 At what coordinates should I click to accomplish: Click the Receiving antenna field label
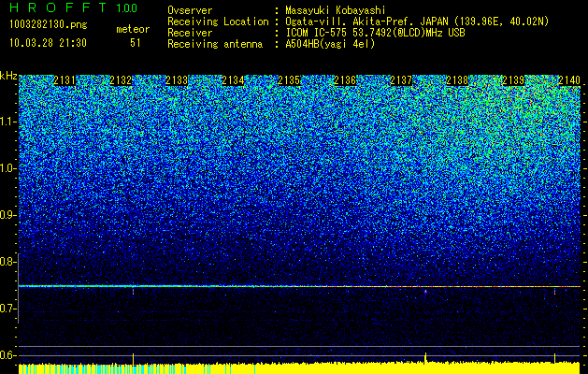215,44
